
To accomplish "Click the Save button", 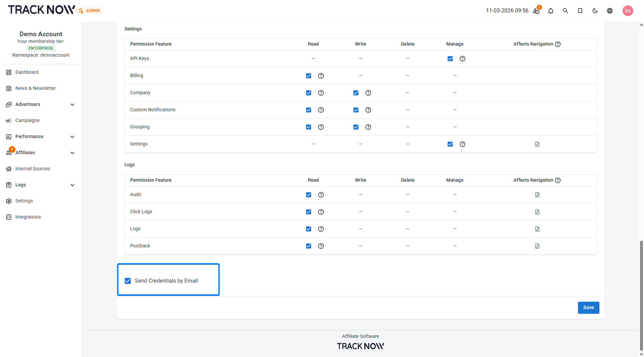I will (x=588, y=308).
